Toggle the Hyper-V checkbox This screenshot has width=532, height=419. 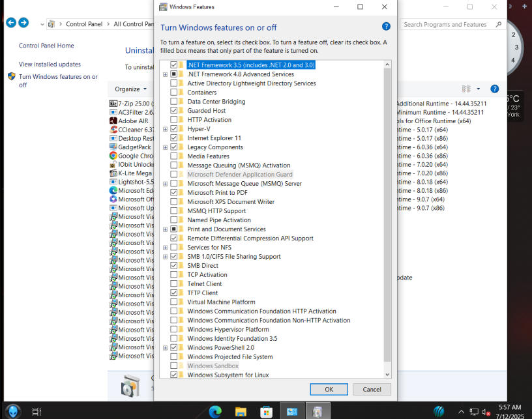tap(173, 129)
